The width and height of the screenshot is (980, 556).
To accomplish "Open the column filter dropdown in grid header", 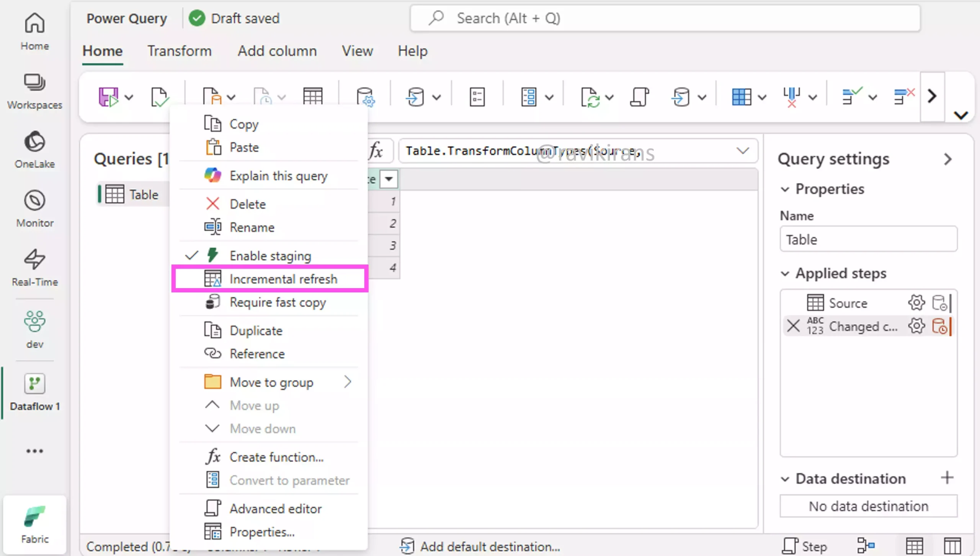I will click(x=389, y=179).
